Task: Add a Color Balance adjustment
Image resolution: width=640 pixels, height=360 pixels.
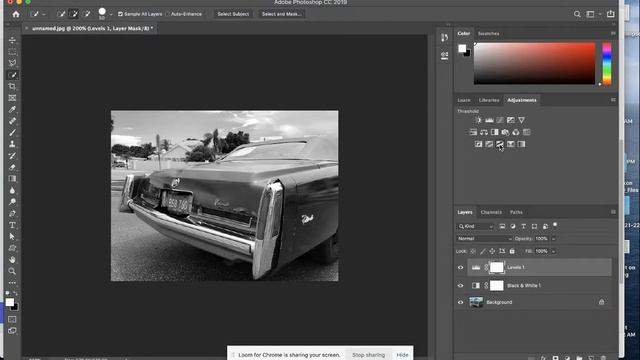Action: point(484,132)
